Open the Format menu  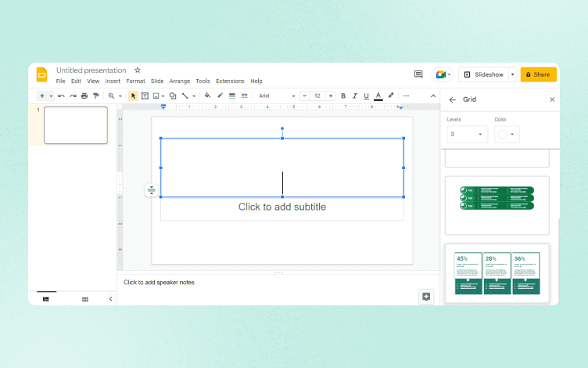(x=135, y=81)
